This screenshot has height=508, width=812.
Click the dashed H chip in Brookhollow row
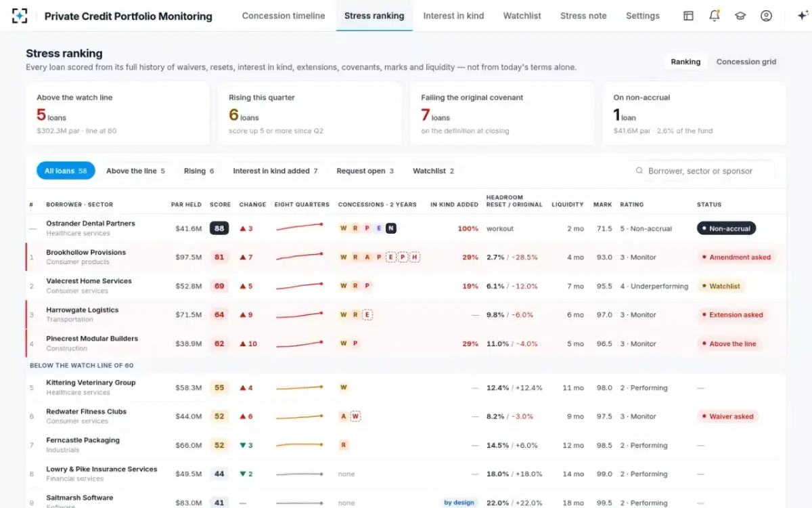[x=414, y=257]
